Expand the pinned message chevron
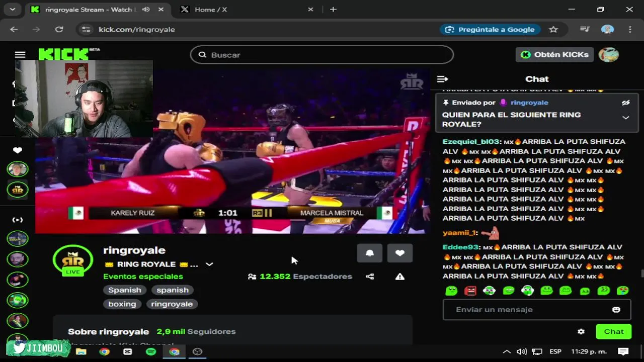Screen dimensions: 644x362 [625, 118]
